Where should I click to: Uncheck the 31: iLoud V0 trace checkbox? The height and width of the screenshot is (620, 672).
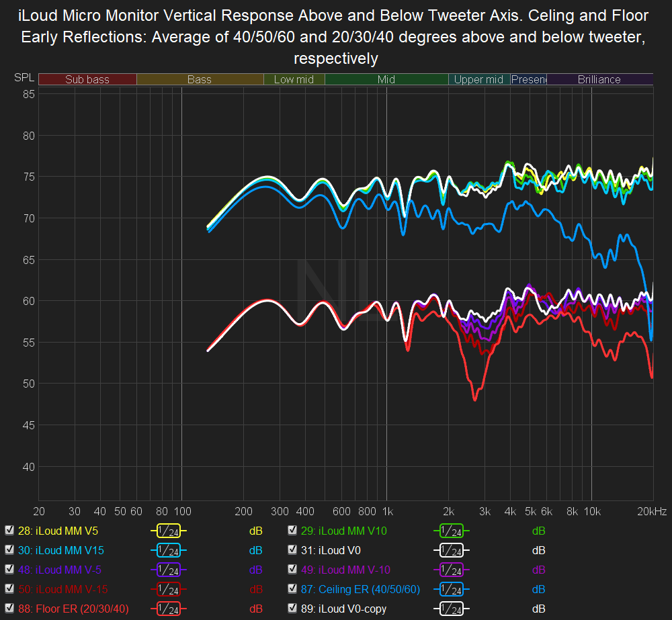pyautogui.click(x=292, y=549)
